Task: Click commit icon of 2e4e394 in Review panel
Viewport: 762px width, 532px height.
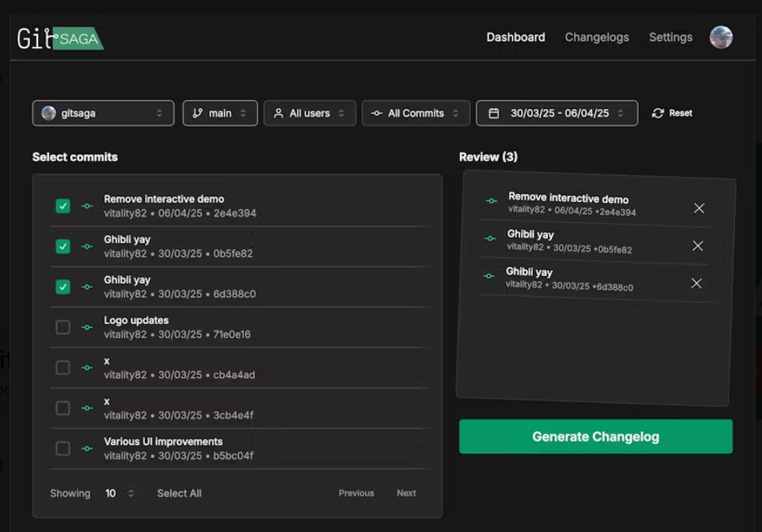Action: pyautogui.click(x=491, y=201)
